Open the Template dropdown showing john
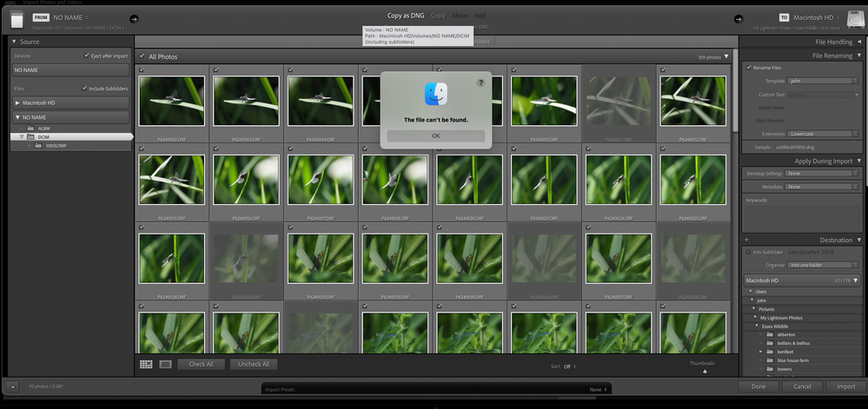The width and height of the screenshot is (868, 409). click(823, 81)
